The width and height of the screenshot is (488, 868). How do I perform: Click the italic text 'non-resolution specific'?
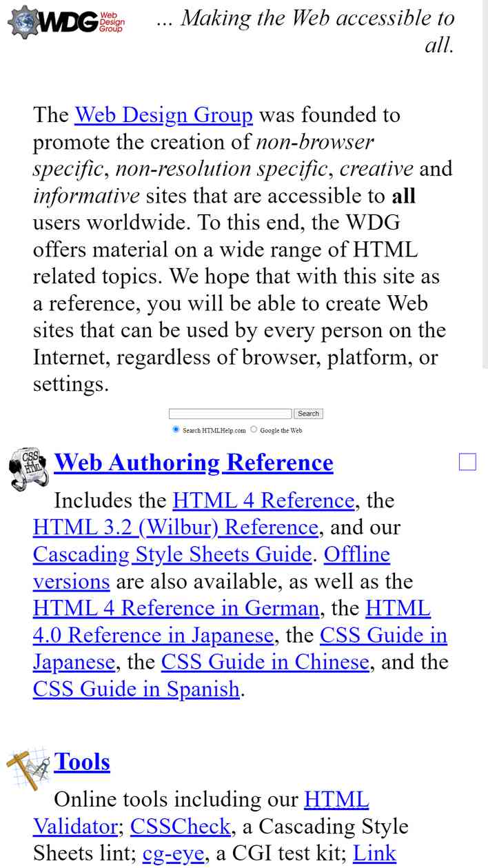[x=221, y=169]
